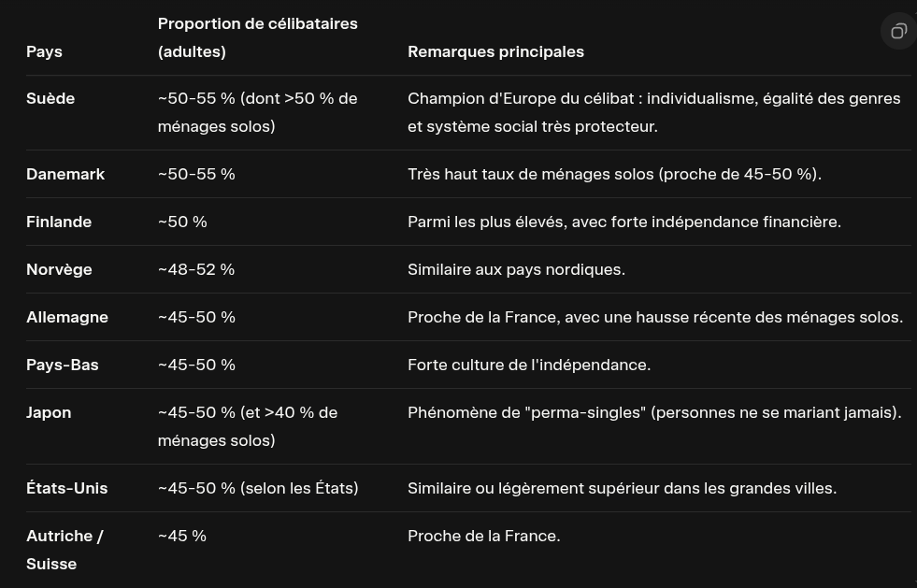Image resolution: width=917 pixels, height=588 pixels.
Task: Click the 'États-Unis' row label
Action: tap(67, 488)
